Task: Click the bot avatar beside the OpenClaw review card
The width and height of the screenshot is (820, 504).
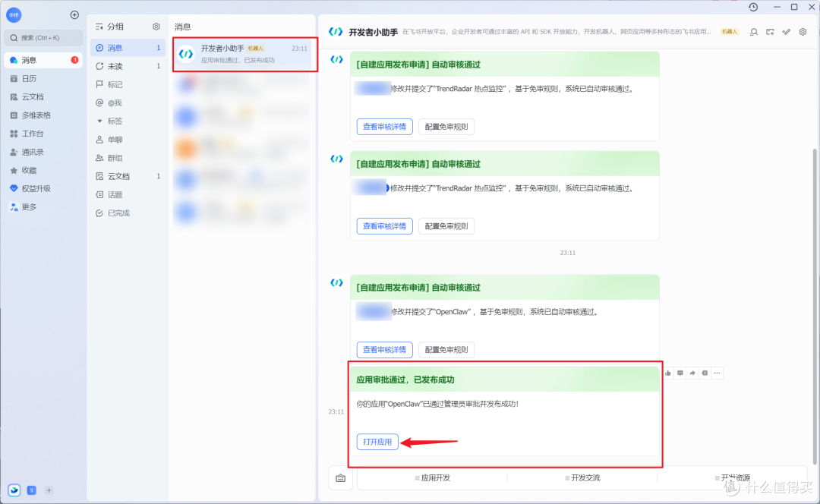Action: (336, 283)
